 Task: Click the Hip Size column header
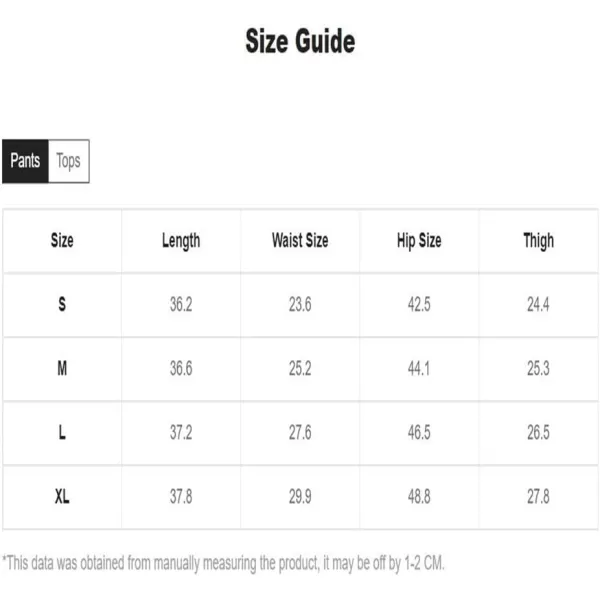[419, 241]
